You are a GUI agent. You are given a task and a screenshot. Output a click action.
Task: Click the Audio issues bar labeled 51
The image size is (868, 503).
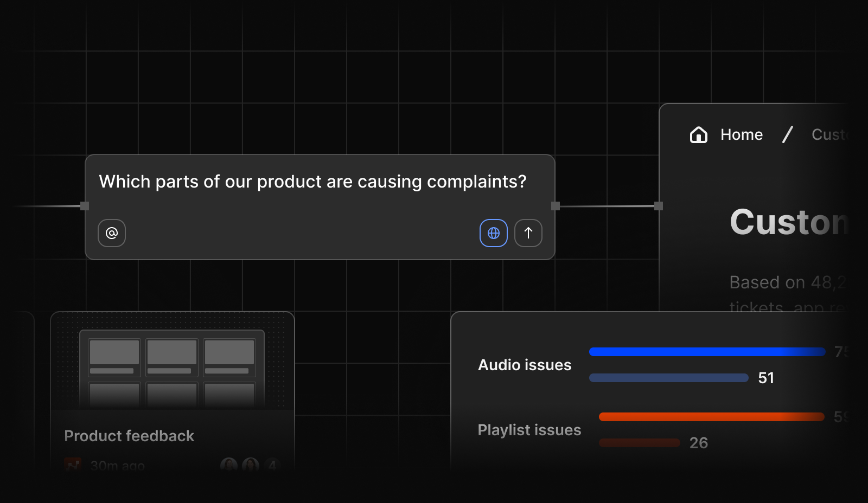click(x=668, y=378)
